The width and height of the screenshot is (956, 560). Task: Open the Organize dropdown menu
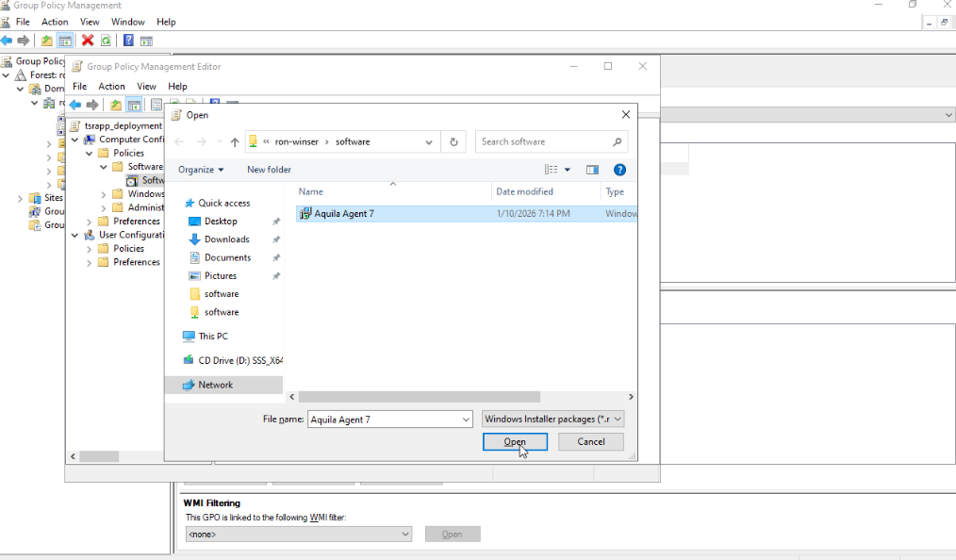[x=201, y=170]
